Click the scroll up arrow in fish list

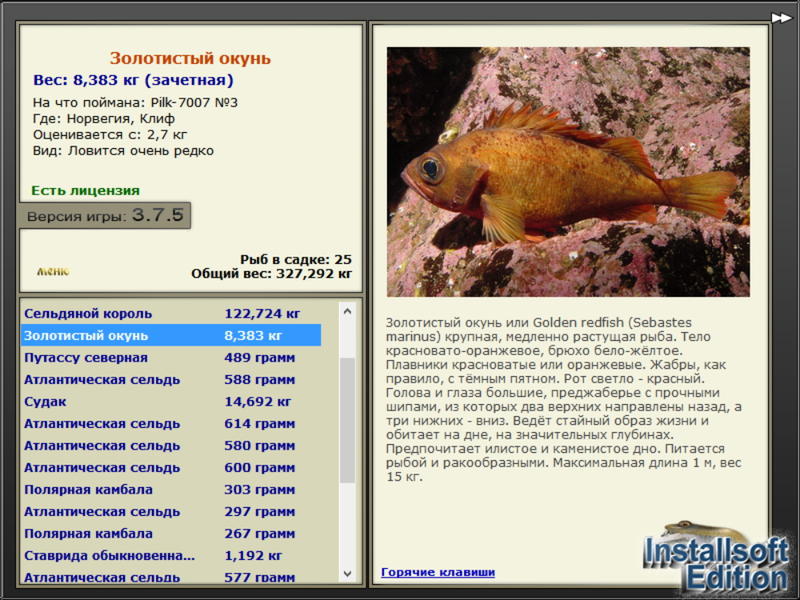(347, 311)
